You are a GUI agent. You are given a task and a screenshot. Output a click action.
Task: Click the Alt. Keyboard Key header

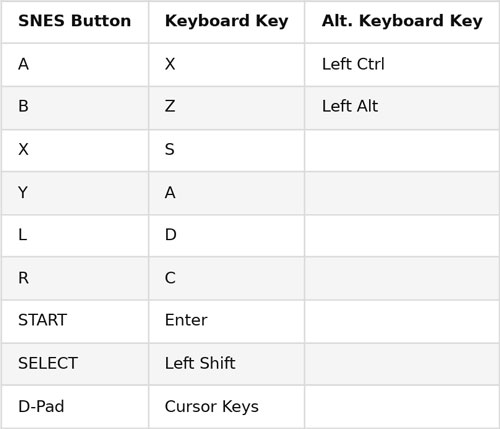click(x=402, y=21)
